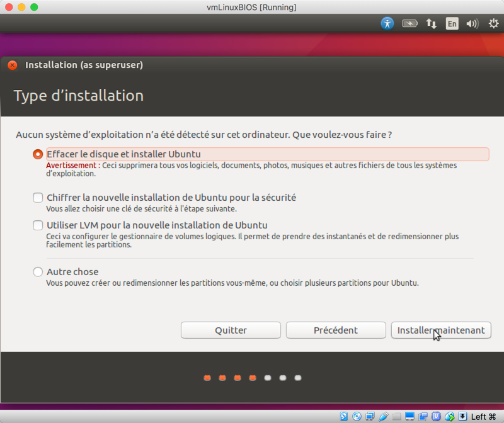Click Installer maintenant button
Viewport: 504px width, 423px height.
click(441, 330)
